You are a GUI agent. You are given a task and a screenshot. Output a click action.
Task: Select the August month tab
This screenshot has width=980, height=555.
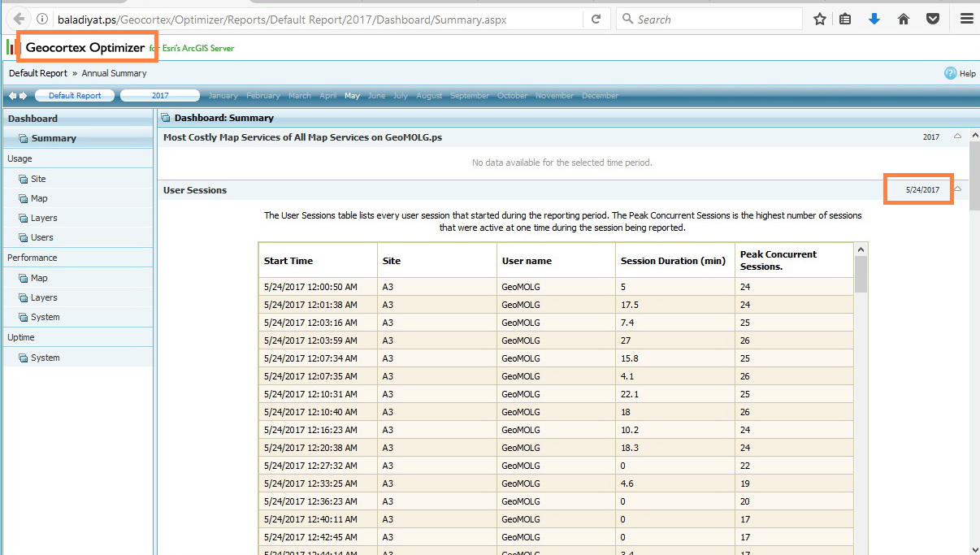pyautogui.click(x=429, y=96)
